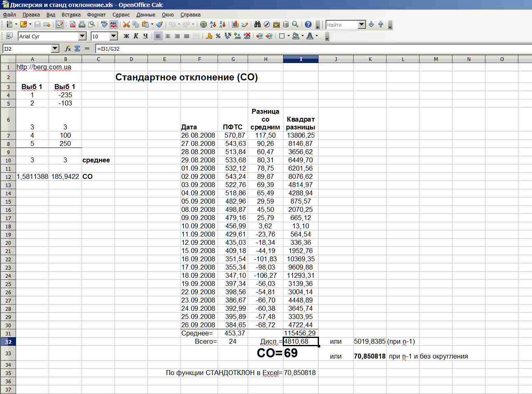
Task: Send document as e-mail icon
Action: click(47, 25)
